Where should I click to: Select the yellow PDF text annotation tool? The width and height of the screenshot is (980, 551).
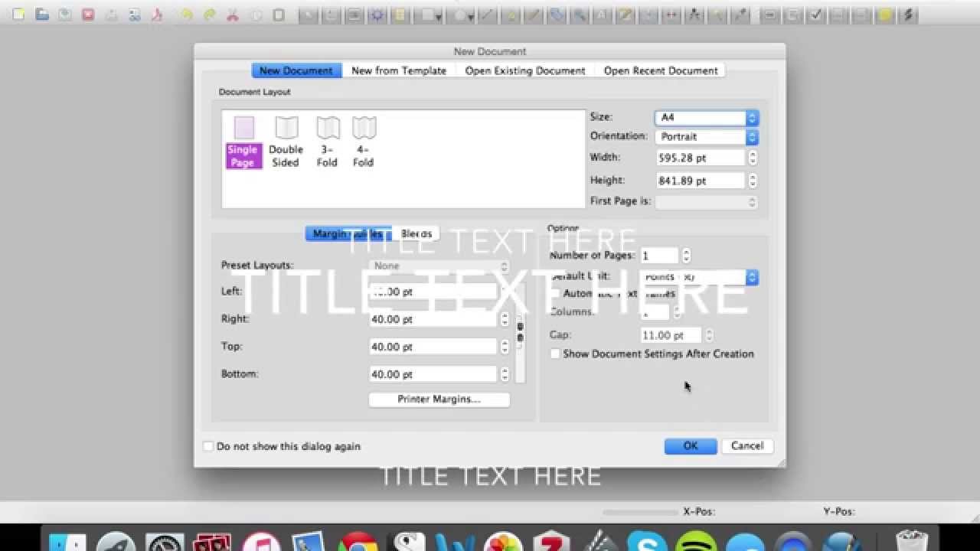pyautogui.click(x=884, y=15)
